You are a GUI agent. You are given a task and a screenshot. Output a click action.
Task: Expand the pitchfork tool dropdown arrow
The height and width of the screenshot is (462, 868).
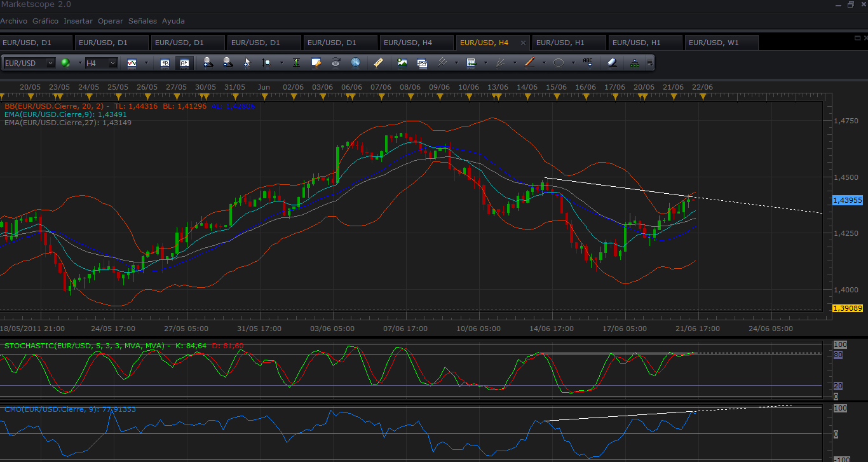(456, 63)
